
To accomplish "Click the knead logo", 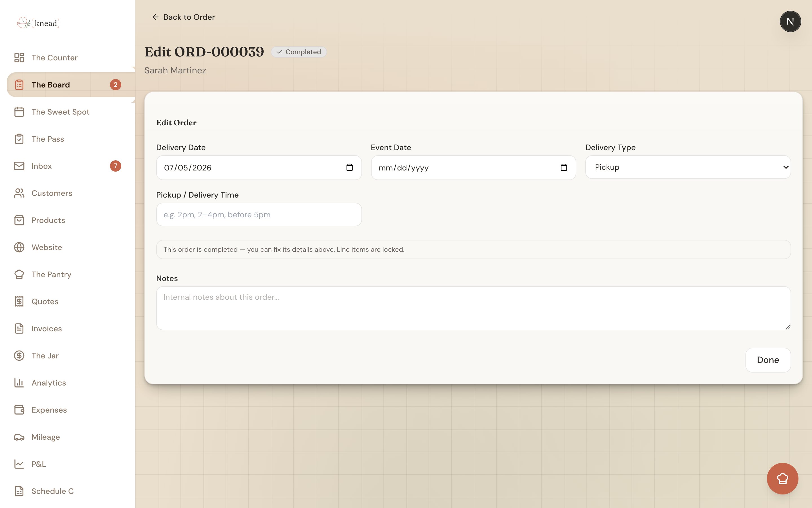I will pyautogui.click(x=38, y=23).
